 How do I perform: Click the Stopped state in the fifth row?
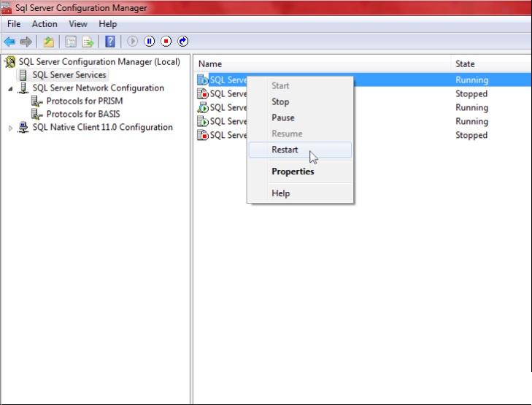(x=471, y=135)
